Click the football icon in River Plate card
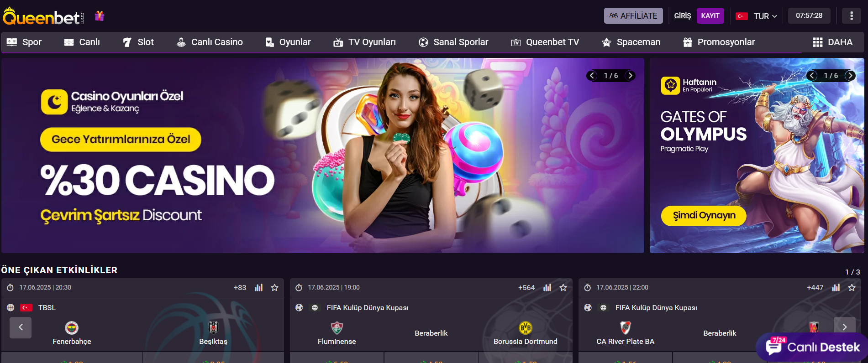The width and height of the screenshot is (868, 363). [x=588, y=308]
